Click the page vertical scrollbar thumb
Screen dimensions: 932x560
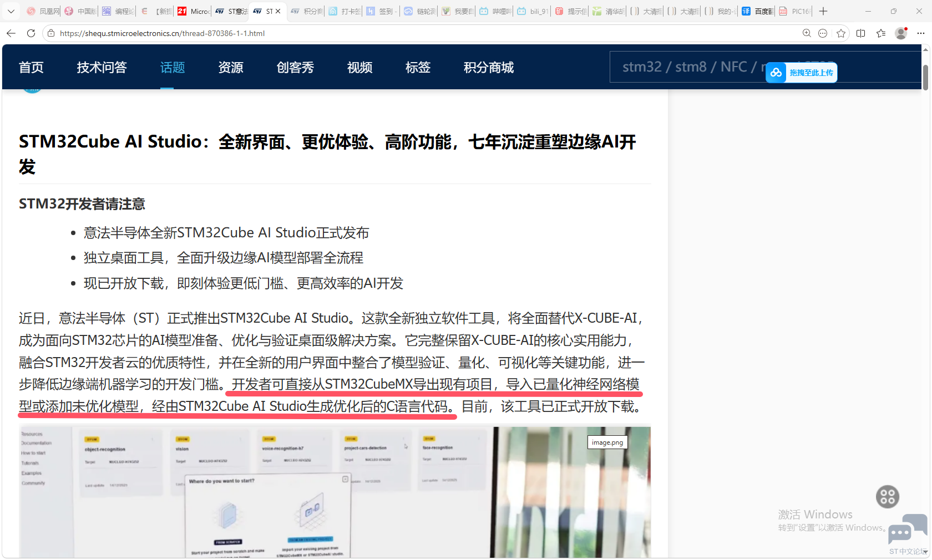pyautogui.click(x=925, y=77)
